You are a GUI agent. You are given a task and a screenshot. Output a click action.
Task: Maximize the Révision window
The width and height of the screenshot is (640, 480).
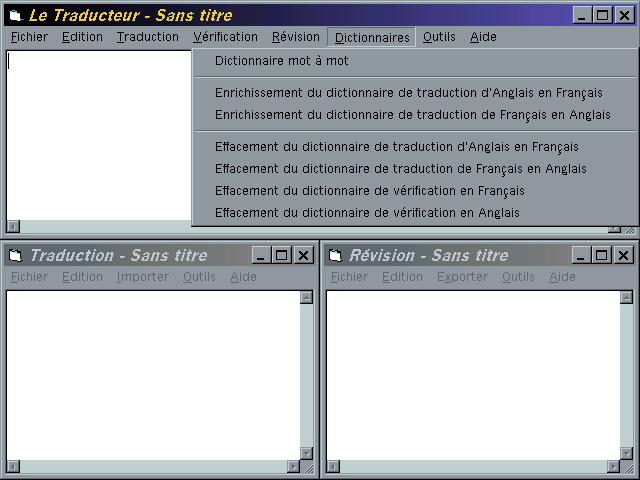(x=602, y=256)
